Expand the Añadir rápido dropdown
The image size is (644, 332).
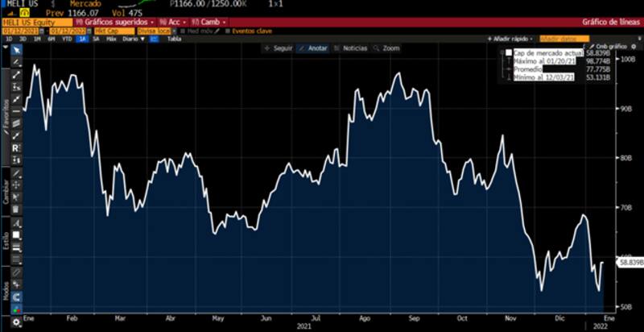click(x=511, y=39)
